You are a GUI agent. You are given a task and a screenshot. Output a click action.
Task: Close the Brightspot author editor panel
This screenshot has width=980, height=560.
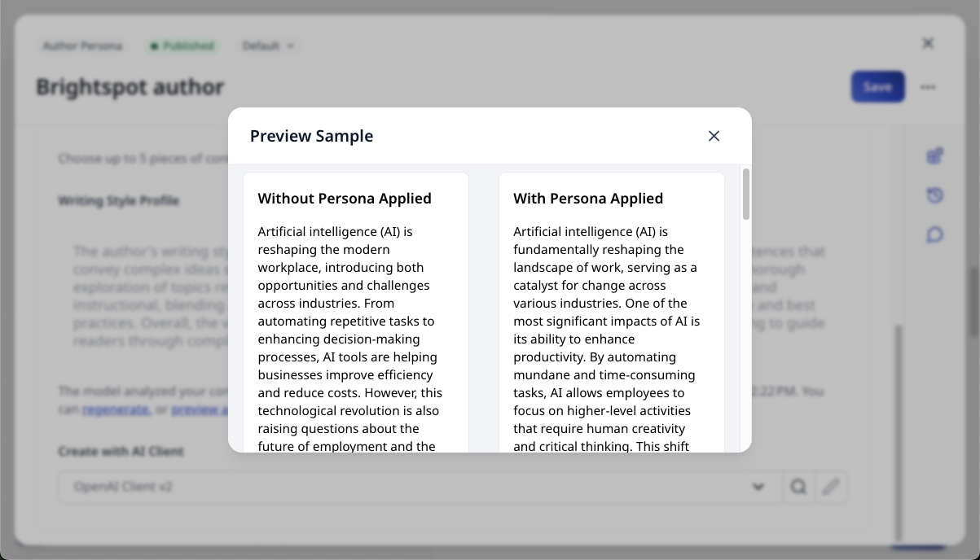(928, 43)
